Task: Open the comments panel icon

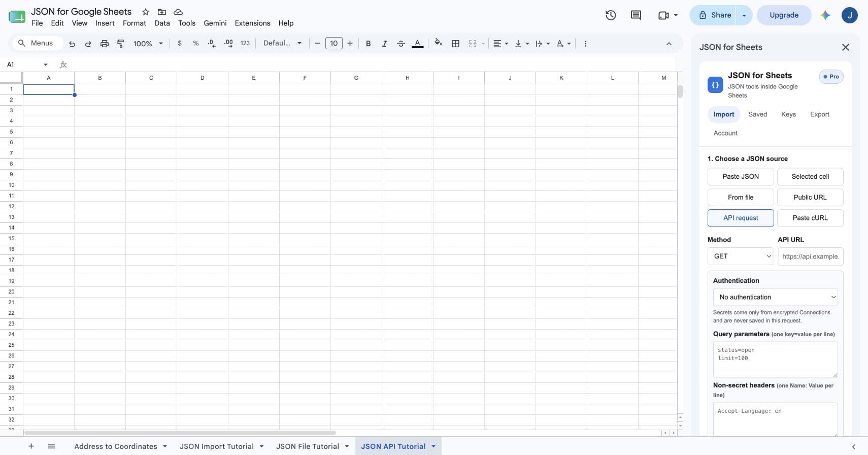Action: click(636, 15)
